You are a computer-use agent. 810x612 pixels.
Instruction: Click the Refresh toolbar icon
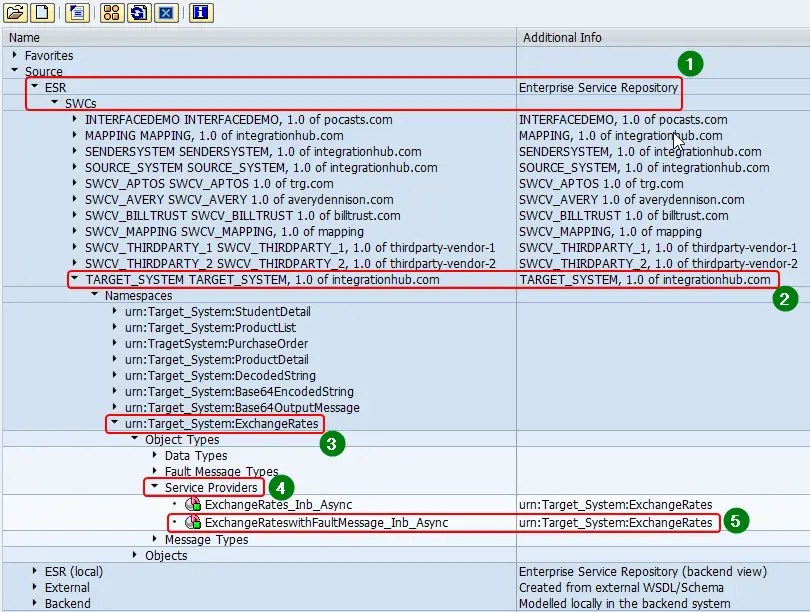coord(136,13)
